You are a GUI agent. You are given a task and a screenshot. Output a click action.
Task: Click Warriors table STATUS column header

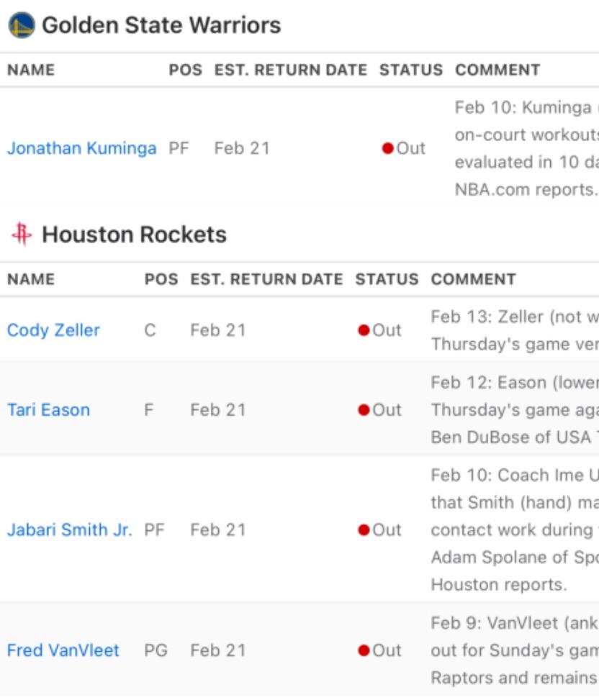point(411,70)
